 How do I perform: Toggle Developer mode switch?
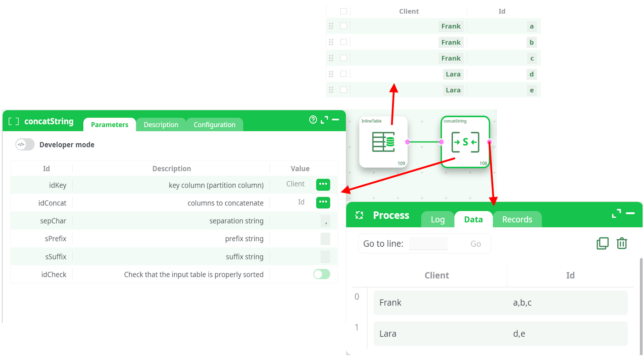click(x=25, y=145)
